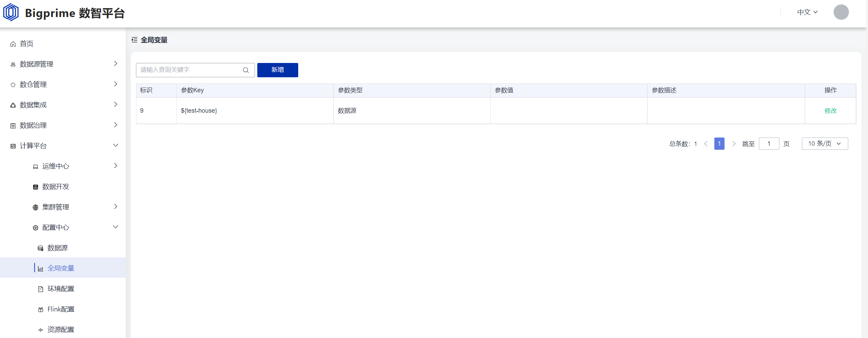Click the 资源配置 waveform icon
The height and width of the screenshot is (338, 868).
(41, 330)
